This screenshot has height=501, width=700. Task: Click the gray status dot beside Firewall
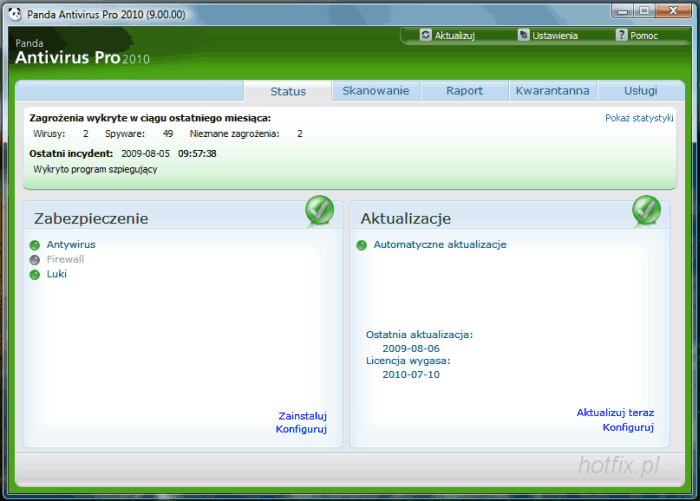pyautogui.click(x=35, y=259)
